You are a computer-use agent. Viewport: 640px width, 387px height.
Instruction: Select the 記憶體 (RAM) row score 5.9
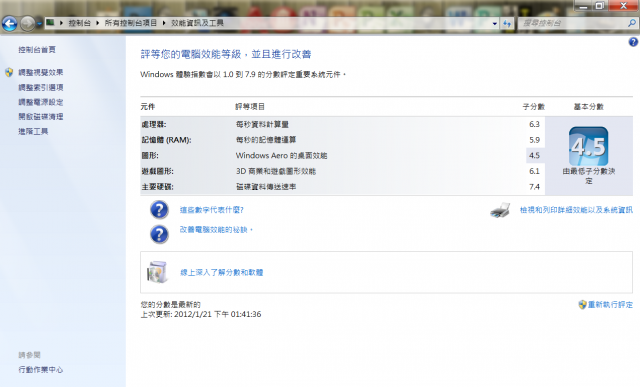pyautogui.click(x=534, y=140)
